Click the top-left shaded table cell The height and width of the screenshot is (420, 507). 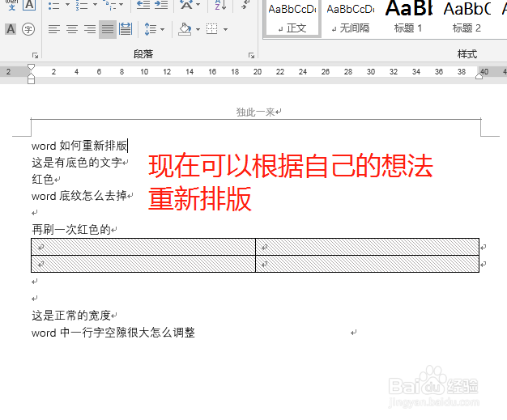click(143, 247)
